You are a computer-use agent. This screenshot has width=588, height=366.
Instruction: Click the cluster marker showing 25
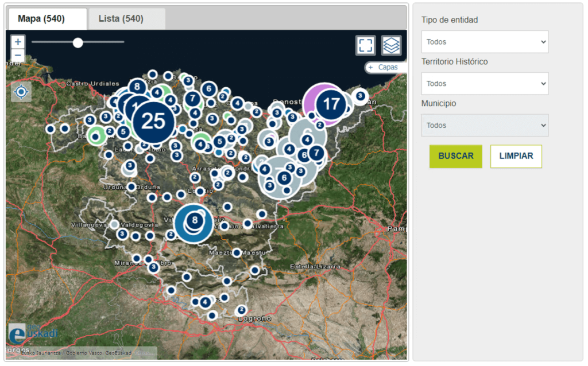153,121
